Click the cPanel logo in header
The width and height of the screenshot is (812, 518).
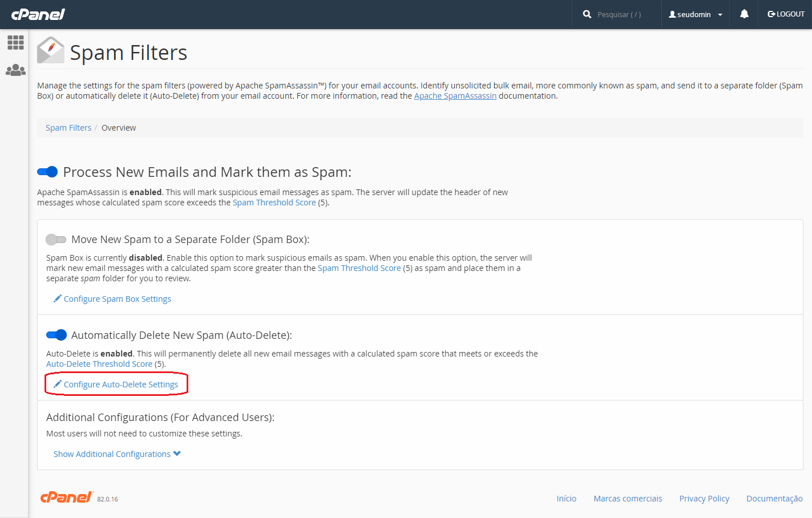tap(38, 14)
